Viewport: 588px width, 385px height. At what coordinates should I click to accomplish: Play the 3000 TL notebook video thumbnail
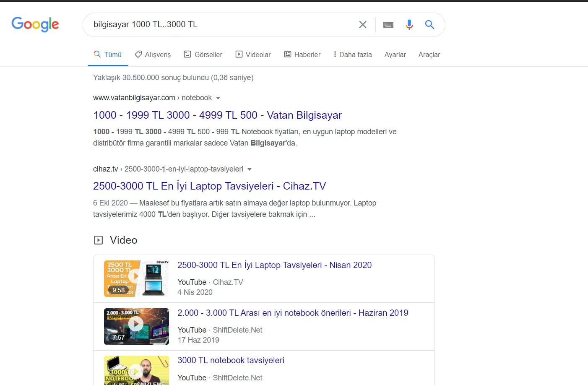(x=136, y=370)
